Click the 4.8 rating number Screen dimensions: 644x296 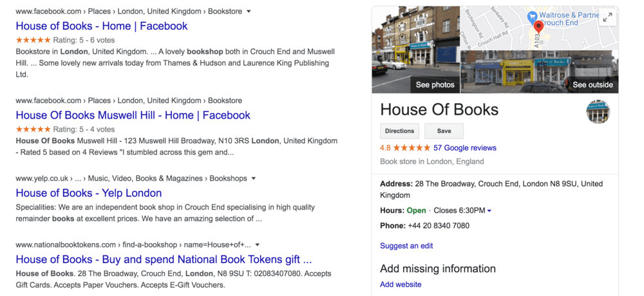[385, 148]
